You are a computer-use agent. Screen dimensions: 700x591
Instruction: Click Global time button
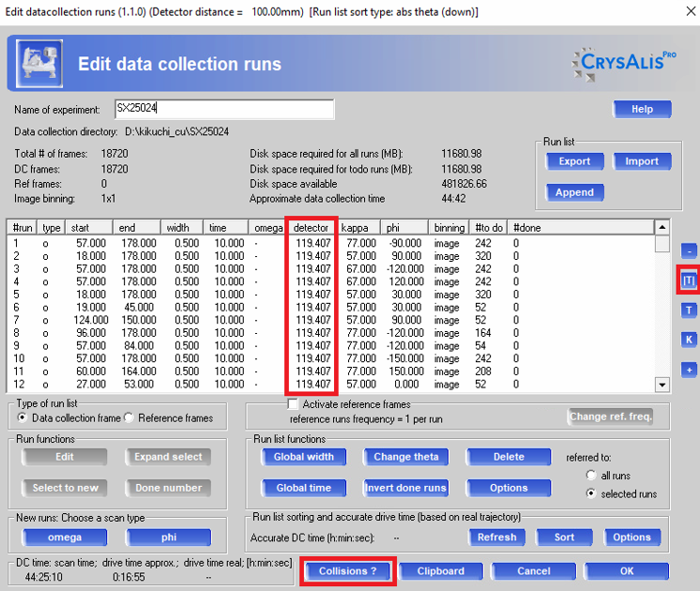(304, 488)
